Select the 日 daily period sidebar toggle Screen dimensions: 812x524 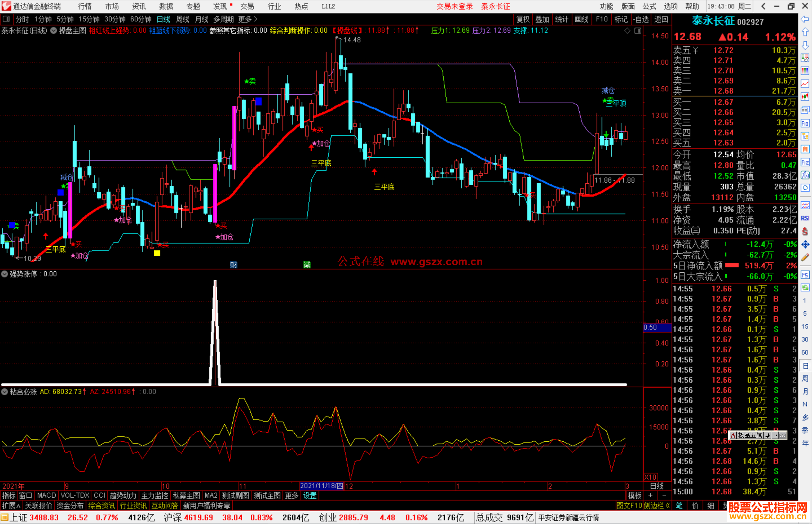tap(805, 366)
